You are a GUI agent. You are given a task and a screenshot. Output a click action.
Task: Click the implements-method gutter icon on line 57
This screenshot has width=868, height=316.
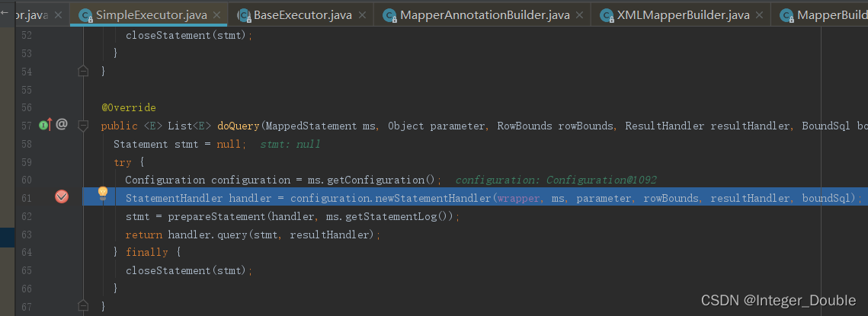click(46, 125)
